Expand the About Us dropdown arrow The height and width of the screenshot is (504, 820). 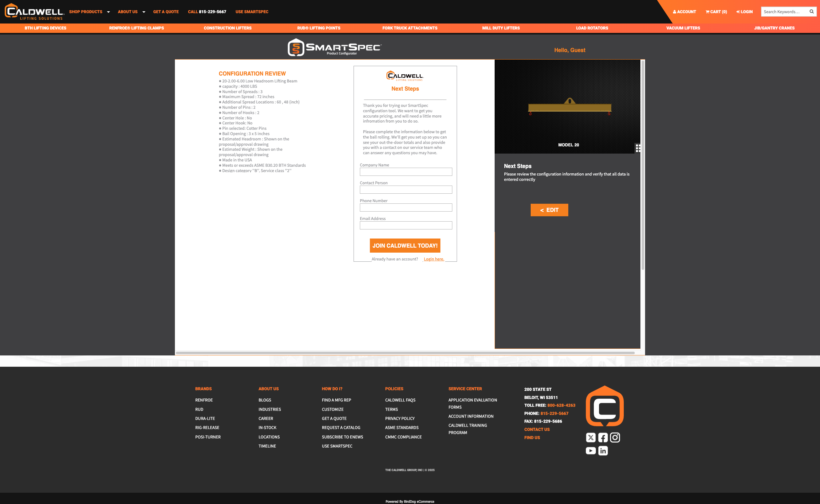coord(144,12)
